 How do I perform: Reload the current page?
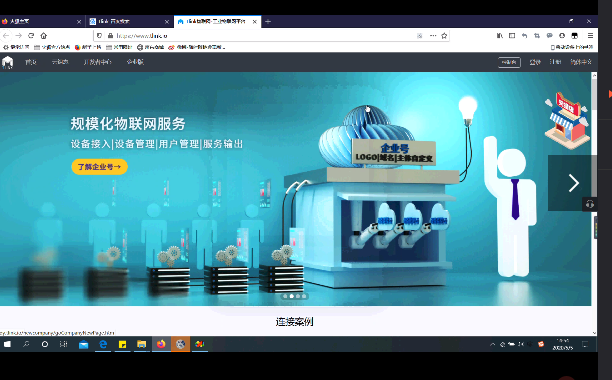coord(31,36)
